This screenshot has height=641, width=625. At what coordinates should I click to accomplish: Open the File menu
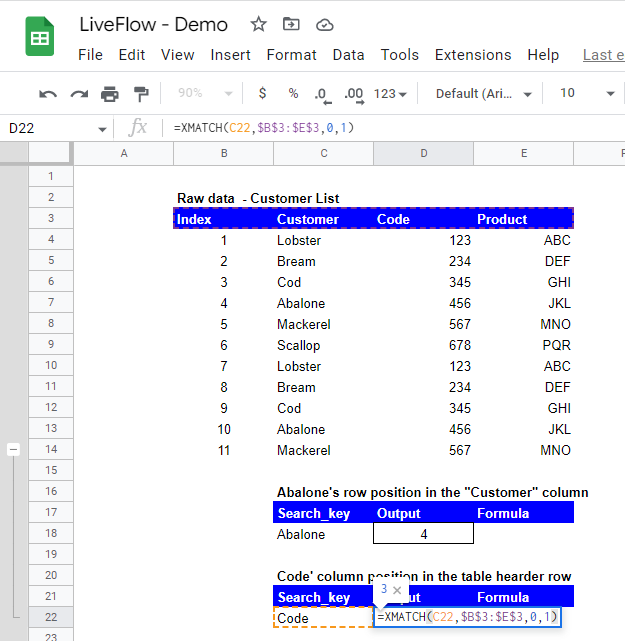pos(90,55)
